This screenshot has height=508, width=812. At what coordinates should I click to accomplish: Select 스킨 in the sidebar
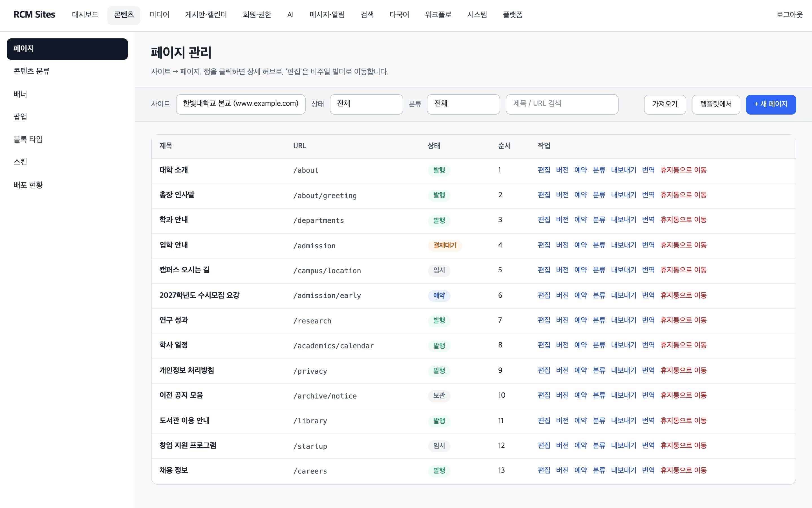tap(67, 162)
